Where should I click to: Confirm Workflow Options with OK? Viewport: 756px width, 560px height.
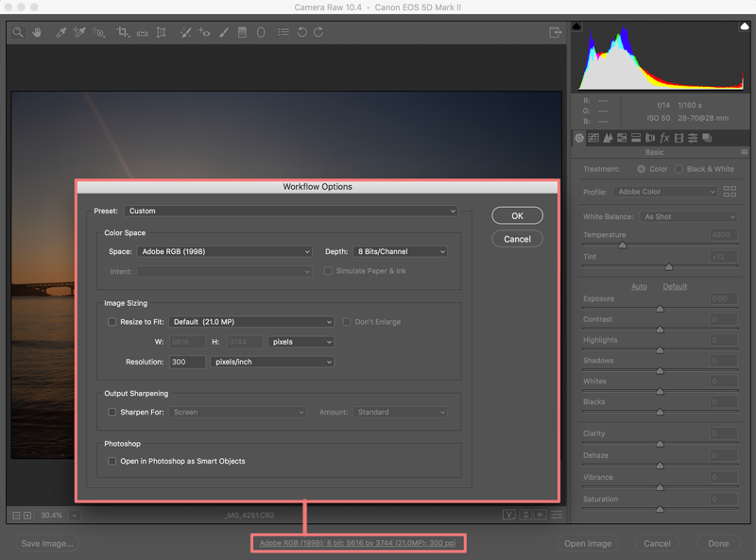tap(517, 216)
